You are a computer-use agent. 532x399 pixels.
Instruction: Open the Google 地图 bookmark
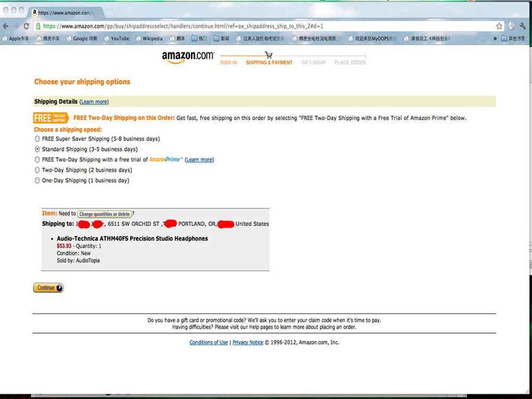click(82, 39)
